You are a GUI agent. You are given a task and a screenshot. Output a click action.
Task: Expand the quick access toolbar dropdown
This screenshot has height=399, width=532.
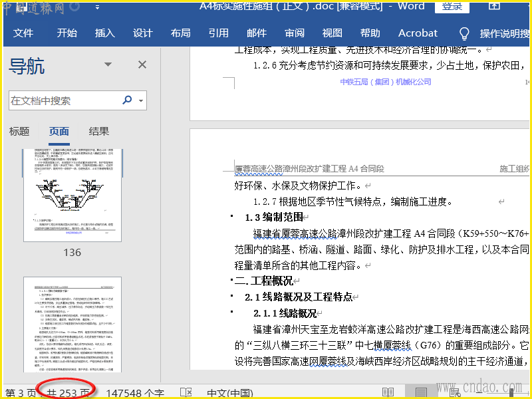(x=97, y=7)
